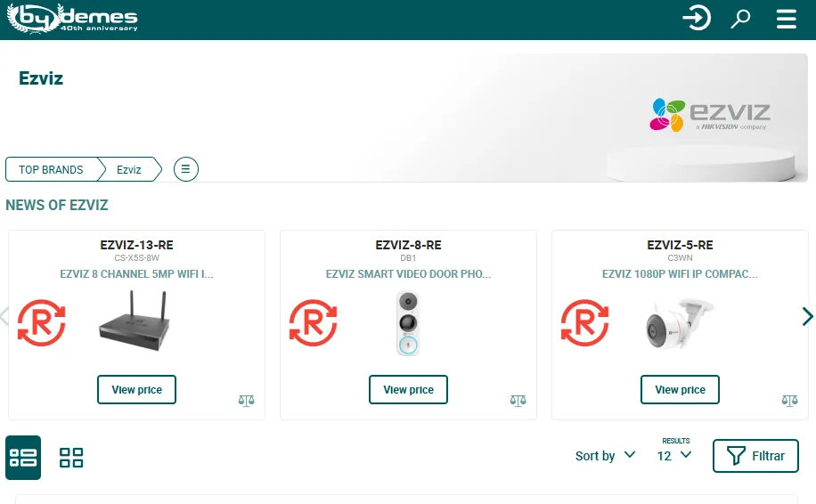Click the login arrow icon in header
The image size is (816, 504).
click(696, 18)
